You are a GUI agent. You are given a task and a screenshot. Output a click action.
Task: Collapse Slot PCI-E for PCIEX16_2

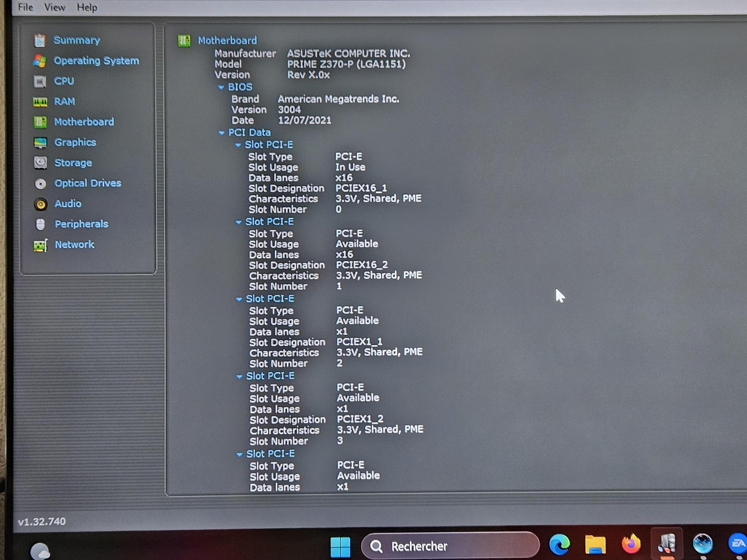click(x=239, y=222)
